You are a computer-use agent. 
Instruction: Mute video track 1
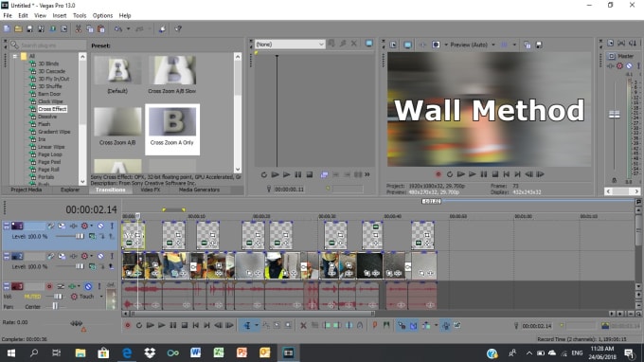(100, 226)
